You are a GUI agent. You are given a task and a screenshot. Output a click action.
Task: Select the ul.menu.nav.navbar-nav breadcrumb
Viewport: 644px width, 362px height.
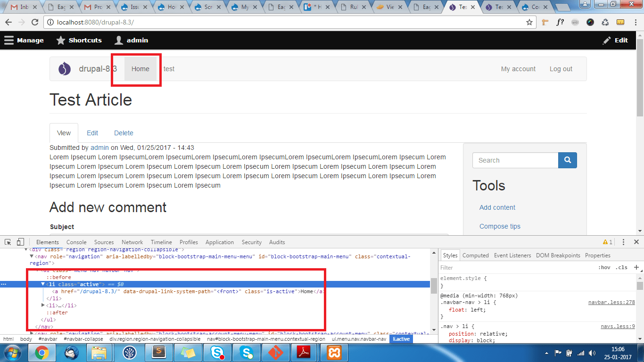point(359,339)
